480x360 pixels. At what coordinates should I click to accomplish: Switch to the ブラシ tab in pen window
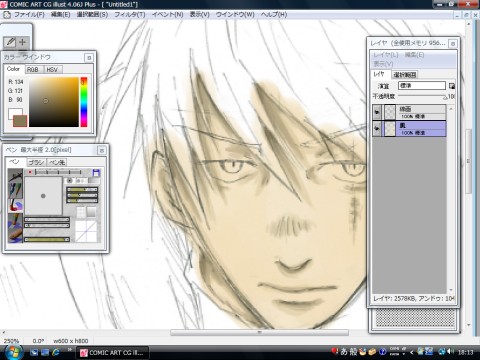click(36, 162)
